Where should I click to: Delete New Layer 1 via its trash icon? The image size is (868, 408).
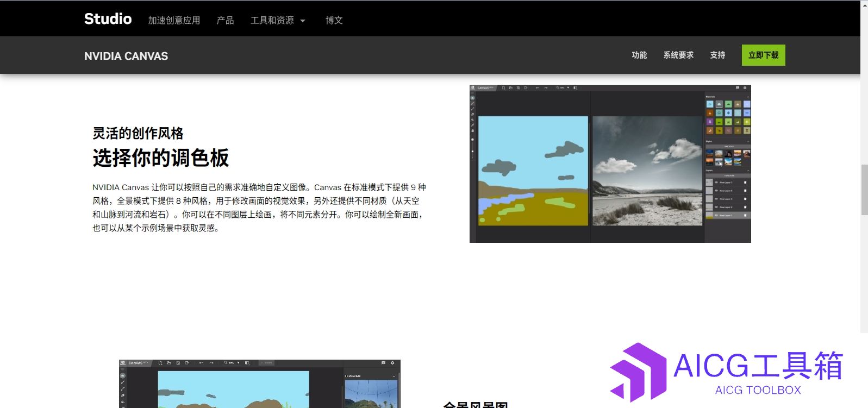(x=745, y=215)
